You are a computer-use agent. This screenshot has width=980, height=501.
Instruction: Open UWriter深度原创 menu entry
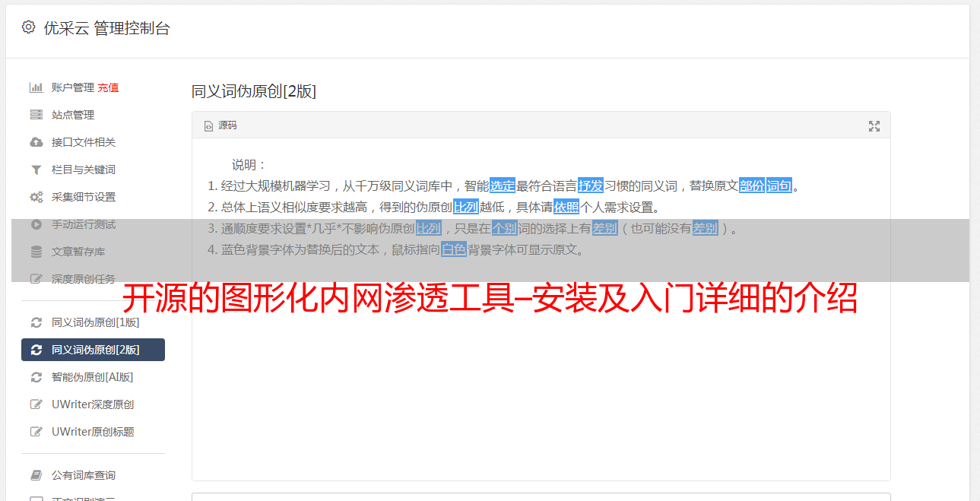click(93, 404)
